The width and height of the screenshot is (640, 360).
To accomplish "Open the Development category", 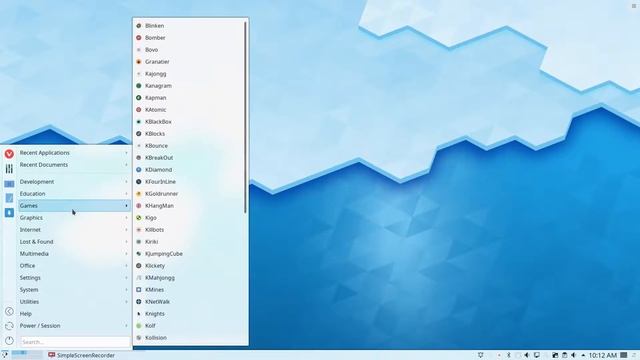I will (x=74, y=182).
